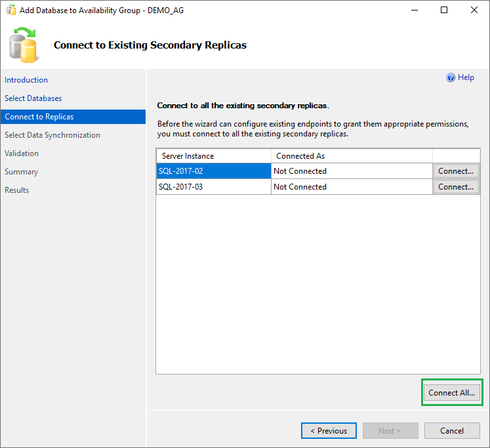Click the wizard title bar icon
This screenshot has height=448, width=490.
point(11,10)
